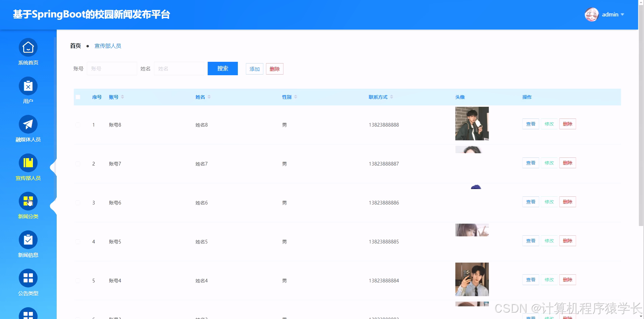644x319 pixels.
Task: Click 删除 for 账号6 row
Action: point(568,202)
